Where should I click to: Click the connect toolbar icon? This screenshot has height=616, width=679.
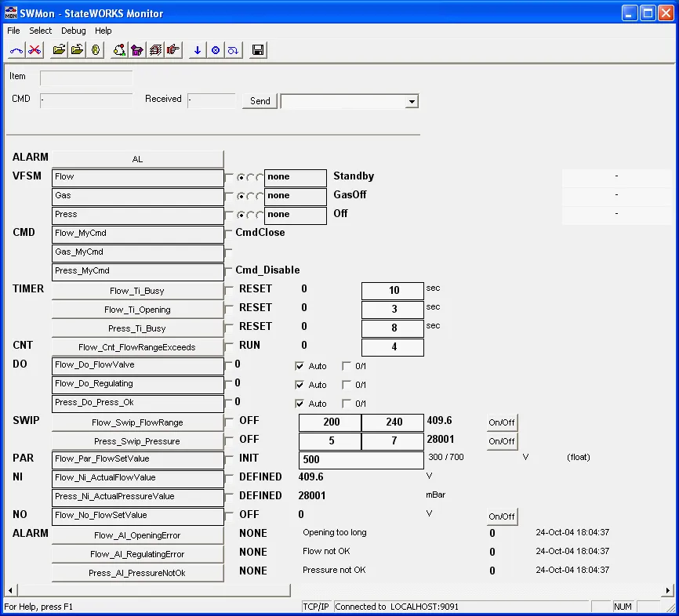tap(16, 50)
